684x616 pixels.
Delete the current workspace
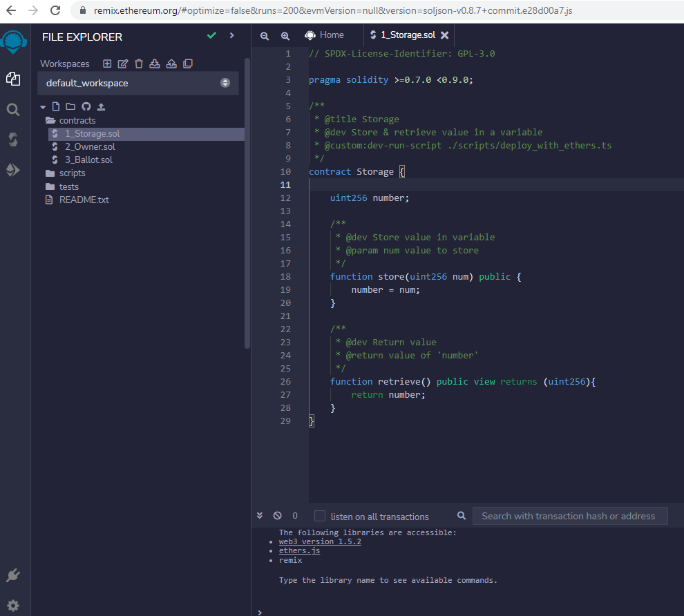[139, 64]
